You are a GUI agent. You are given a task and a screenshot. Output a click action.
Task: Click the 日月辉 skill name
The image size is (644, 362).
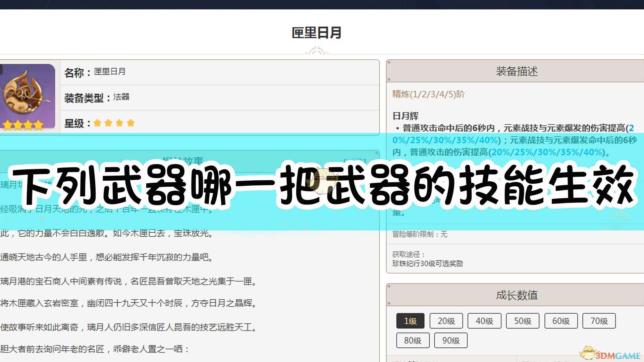[405, 116]
